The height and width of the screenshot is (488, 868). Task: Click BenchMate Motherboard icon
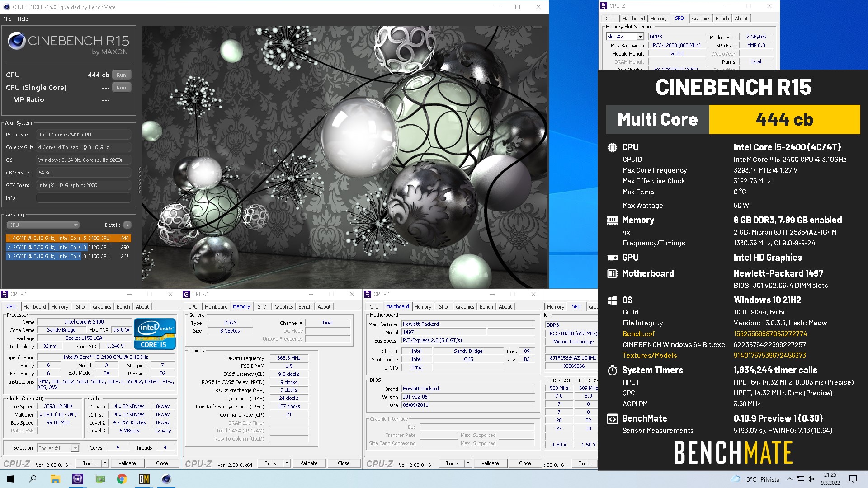[x=612, y=273]
